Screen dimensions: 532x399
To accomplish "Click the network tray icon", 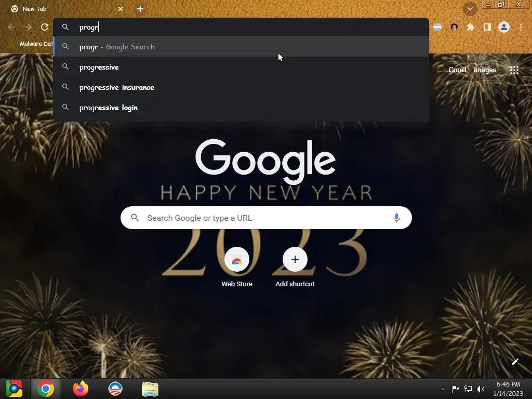I will click(468, 389).
